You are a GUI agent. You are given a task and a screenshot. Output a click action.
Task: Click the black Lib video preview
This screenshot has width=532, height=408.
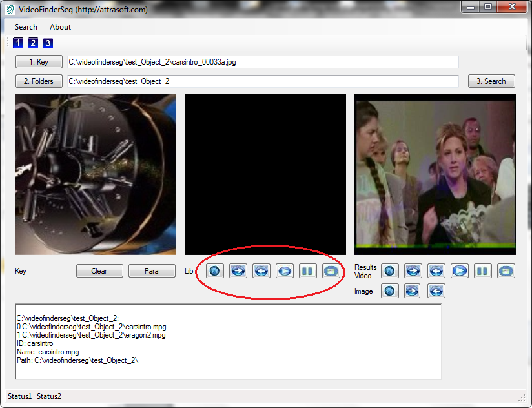point(265,174)
